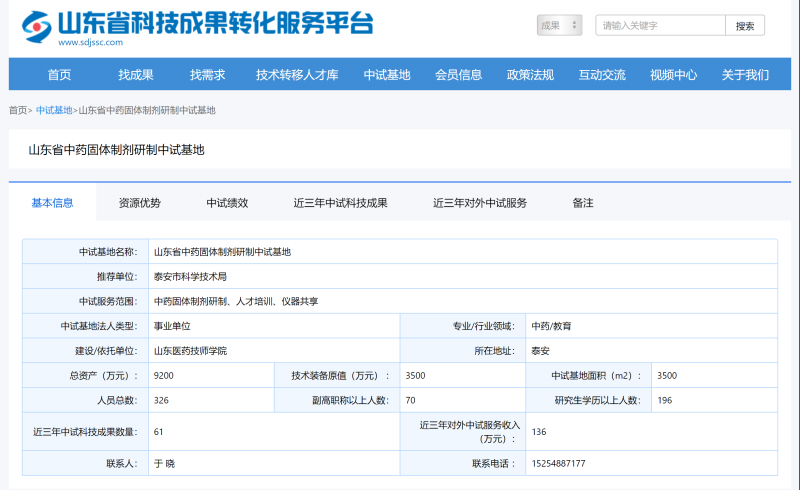This screenshot has width=800, height=491.
Task: Click the 中试基地 breadcrumb link
Action: 54,111
